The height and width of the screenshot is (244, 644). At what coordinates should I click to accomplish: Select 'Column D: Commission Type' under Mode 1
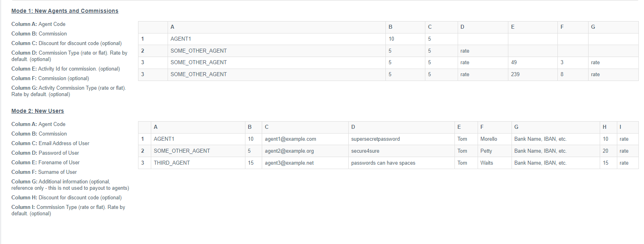[69, 56]
